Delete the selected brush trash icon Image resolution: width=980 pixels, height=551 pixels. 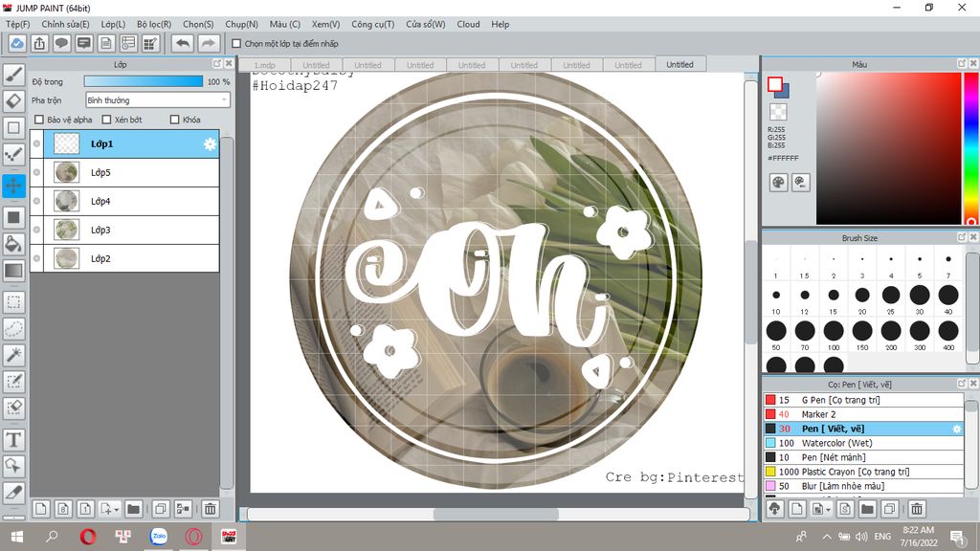pyautogui.click(x=916, y=509)
